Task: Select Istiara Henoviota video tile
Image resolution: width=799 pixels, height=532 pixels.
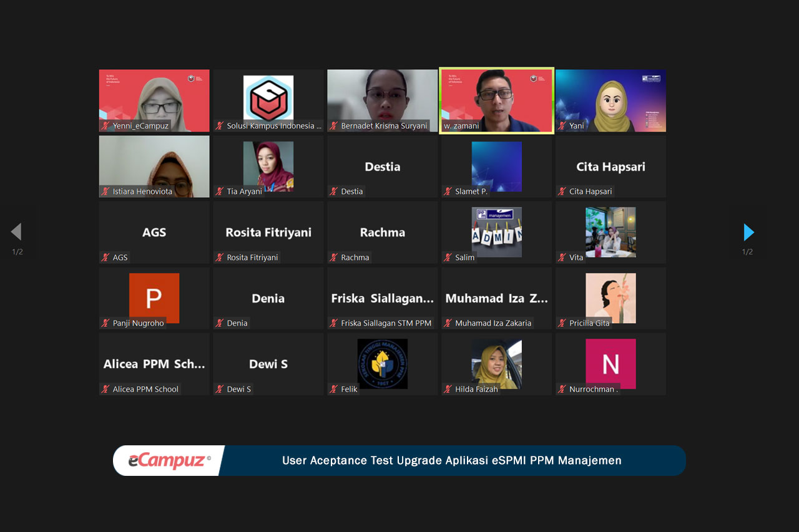Action: point(154,167)
